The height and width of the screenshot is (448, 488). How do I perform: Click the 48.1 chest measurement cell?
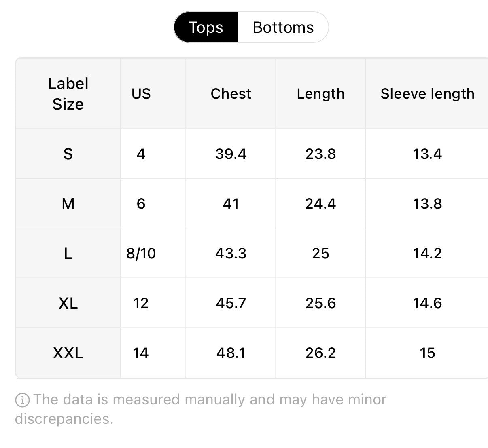[x=231, y=353]
